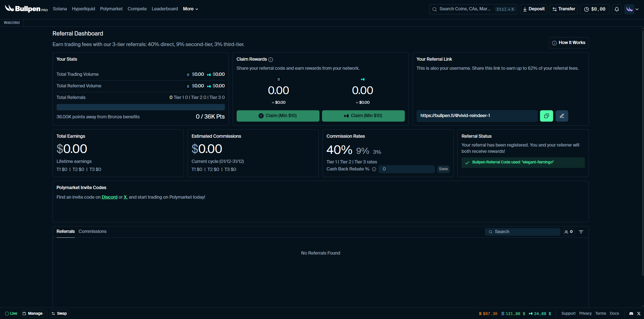Click the Solana Claim (Min $10) button
The height and width of the screenshot is (319, 644).
click(x=278, y=116)
